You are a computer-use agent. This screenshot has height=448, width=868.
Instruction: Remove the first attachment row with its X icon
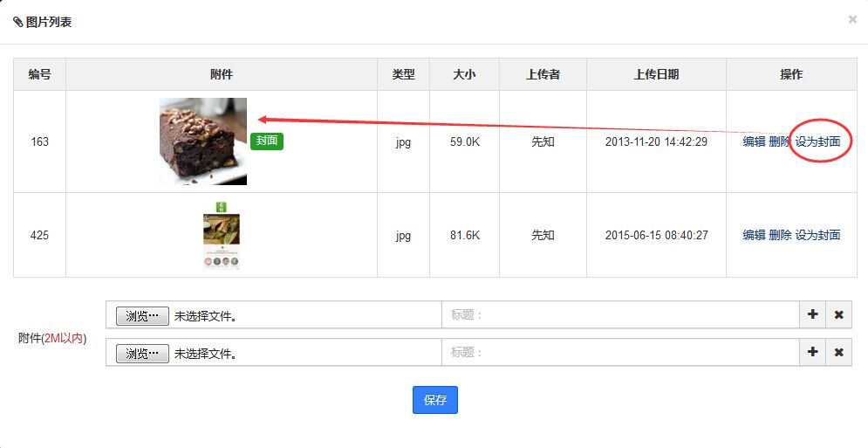click(x=838, y=314)
